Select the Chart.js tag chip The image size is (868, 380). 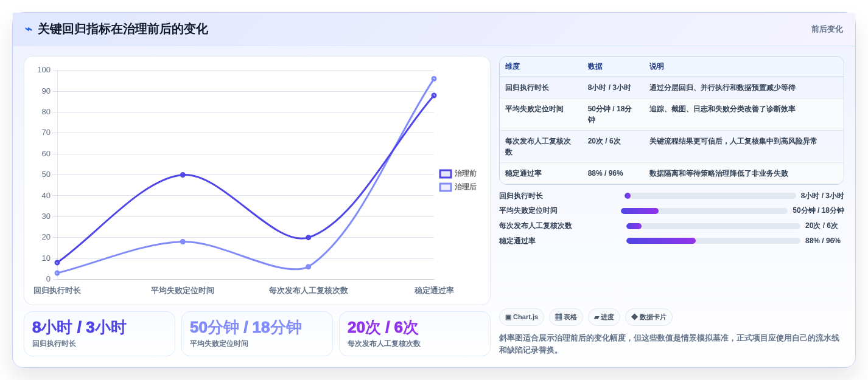pos(522,317)
